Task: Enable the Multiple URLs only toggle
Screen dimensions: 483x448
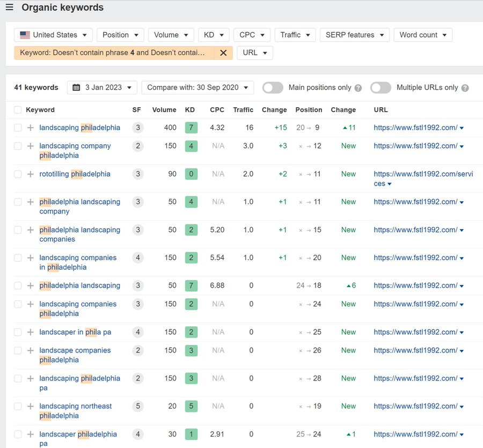Action: coord(381,87)
